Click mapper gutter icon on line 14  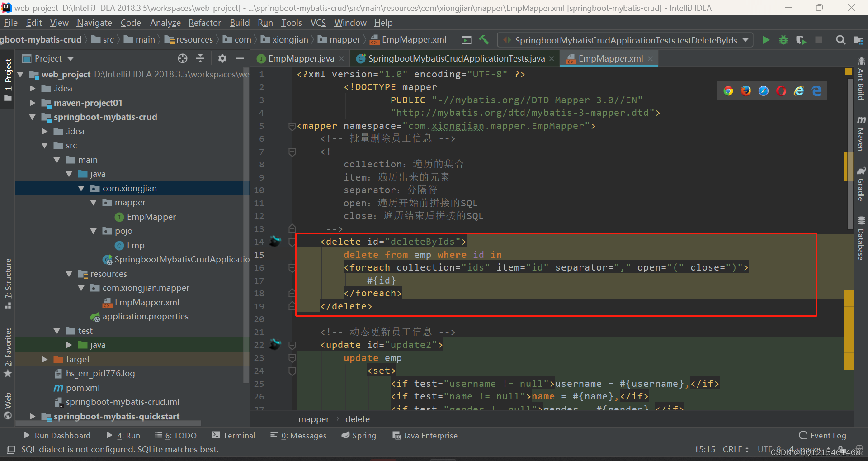(275, 242)
